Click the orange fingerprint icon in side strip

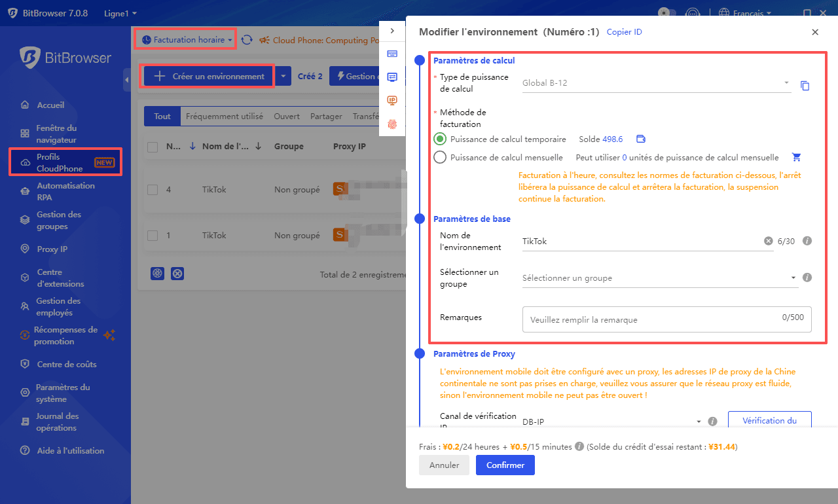[x=392, y=124]
